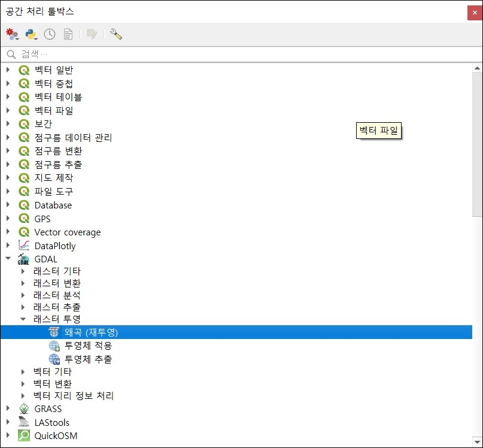Viewport: 483px width, 448px height.
Task: Expand the LAStools provider group
Action: [x=8, y=422]
